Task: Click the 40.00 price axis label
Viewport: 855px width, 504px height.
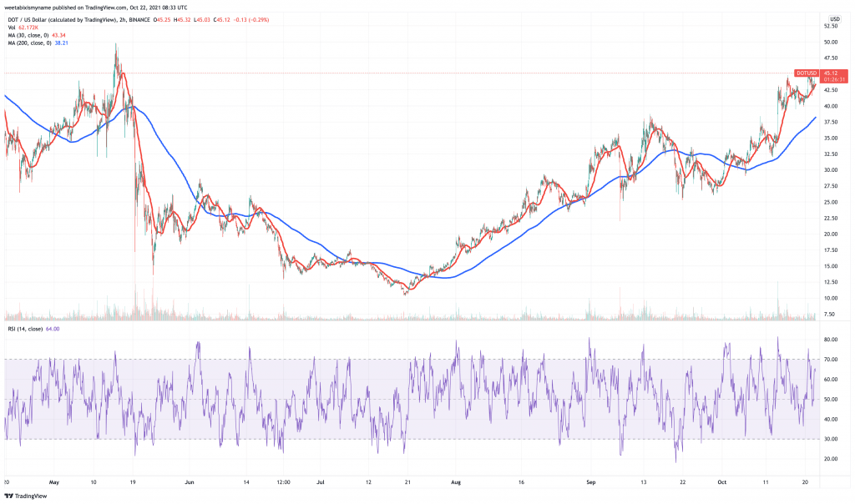Action: tap(831, 106)
